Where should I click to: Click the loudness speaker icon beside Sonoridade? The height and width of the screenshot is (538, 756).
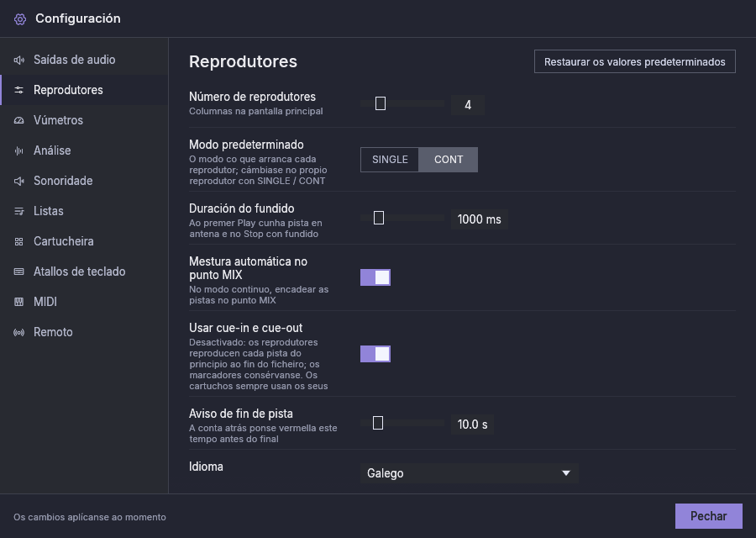pos(18,181)
